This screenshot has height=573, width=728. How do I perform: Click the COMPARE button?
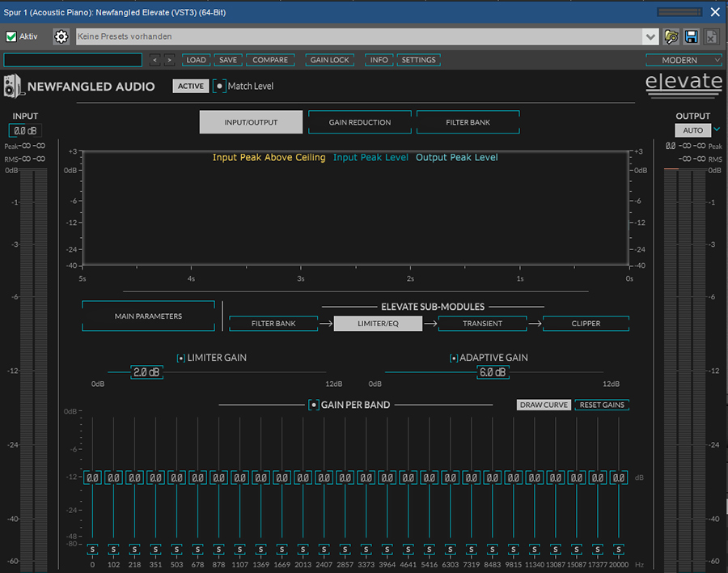270,60
